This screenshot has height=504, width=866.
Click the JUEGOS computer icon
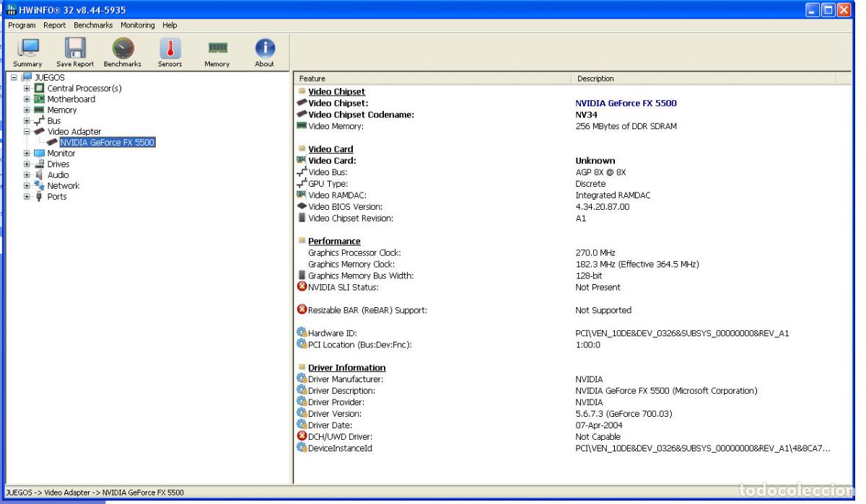[27, 77]
